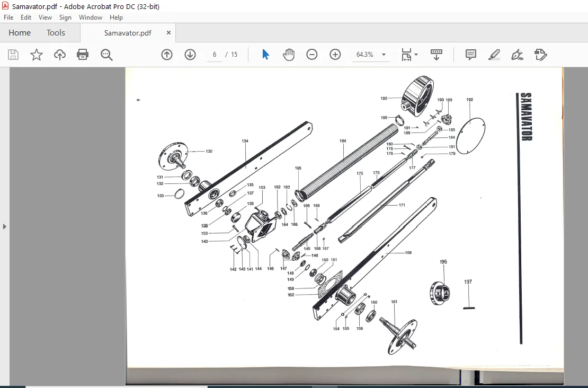The height and width of the screenshot is (388, 588).
Task: Open the View menu
Action: 45,17
